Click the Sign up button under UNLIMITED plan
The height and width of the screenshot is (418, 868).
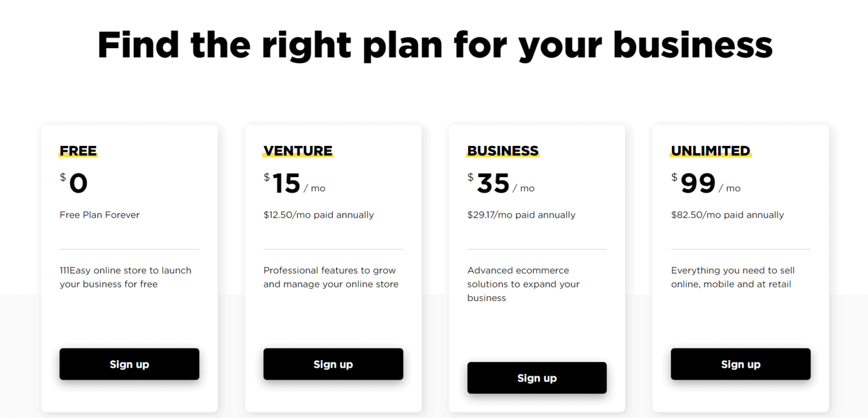[x=740, y=364]
